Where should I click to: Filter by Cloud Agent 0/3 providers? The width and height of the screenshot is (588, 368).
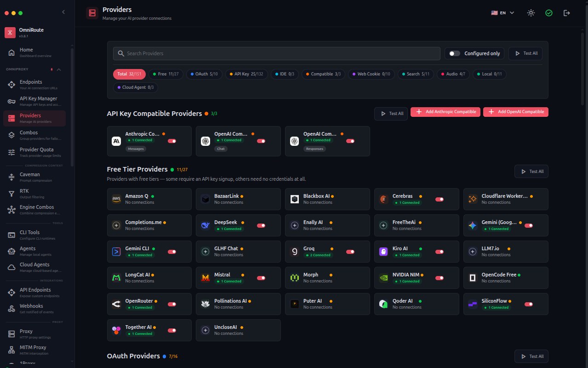(136, 87)
